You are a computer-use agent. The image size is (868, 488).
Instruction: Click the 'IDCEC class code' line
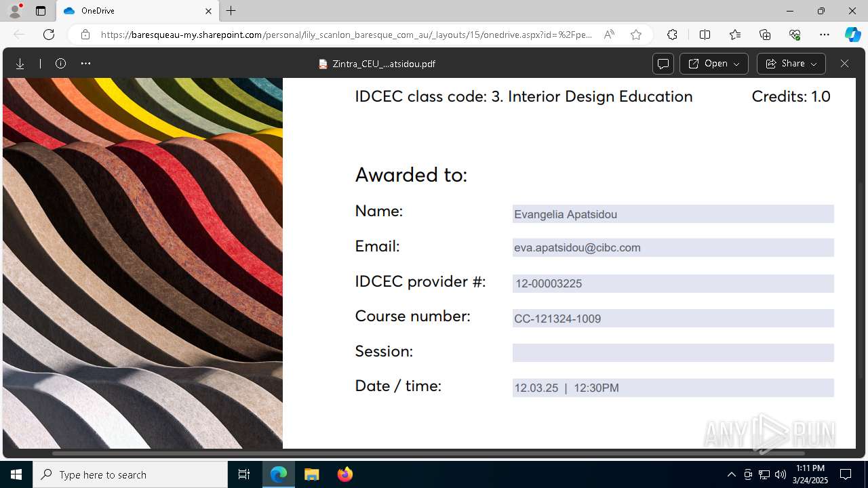(x=524, y=96)
